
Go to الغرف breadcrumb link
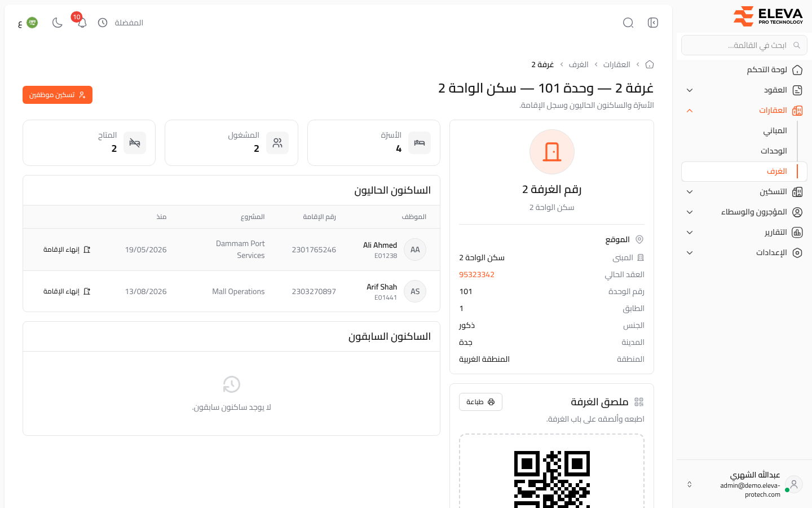click(x=579, y=64)
